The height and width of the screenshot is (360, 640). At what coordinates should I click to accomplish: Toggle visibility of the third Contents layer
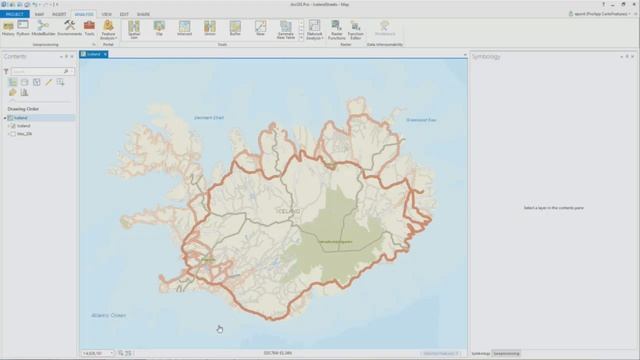13,134
